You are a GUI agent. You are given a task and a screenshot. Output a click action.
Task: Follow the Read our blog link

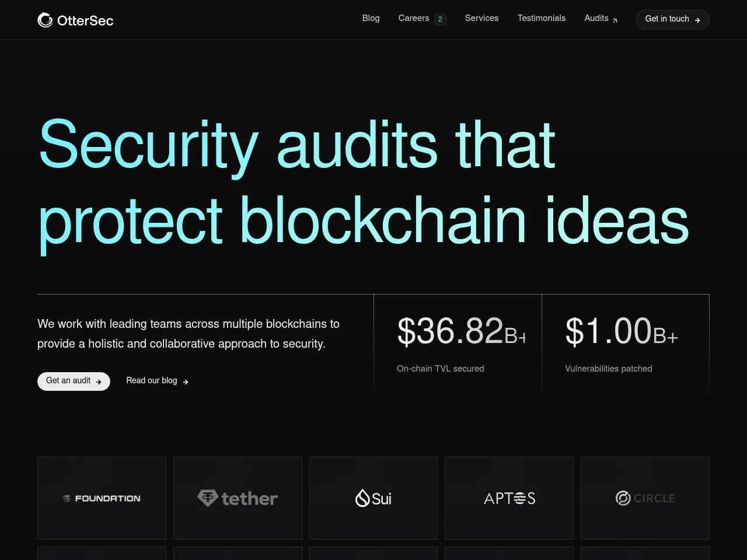[151, 381]
